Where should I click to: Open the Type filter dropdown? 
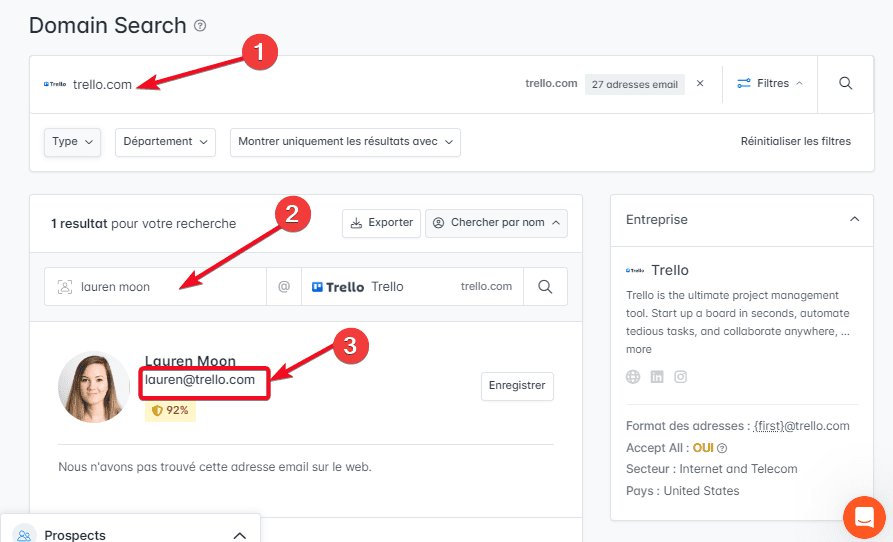click(72, 142)
